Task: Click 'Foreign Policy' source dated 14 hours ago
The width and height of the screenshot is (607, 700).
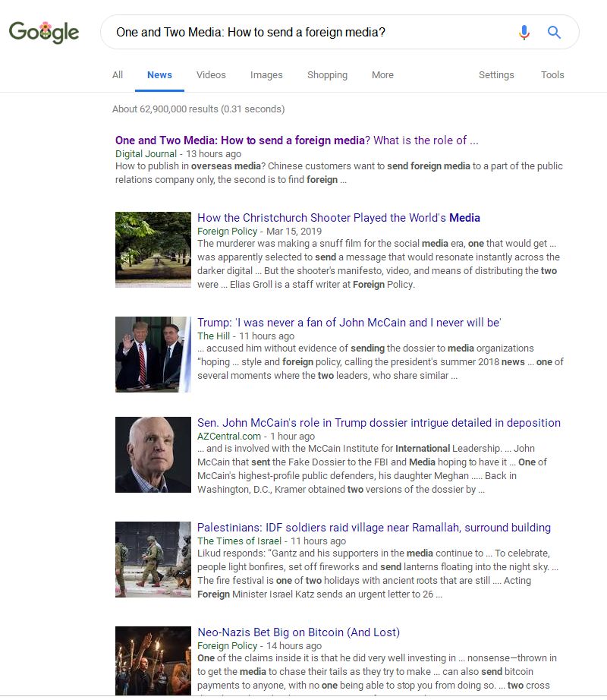Action: click(227, 646)
